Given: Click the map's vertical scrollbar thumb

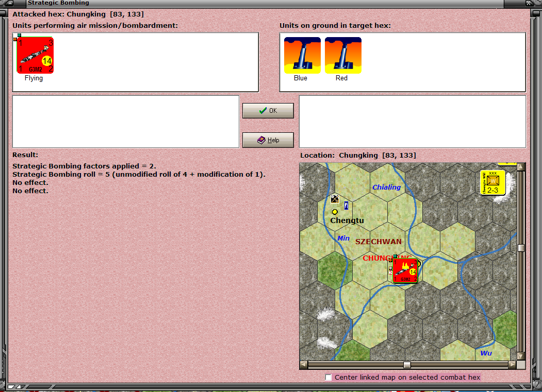Looking at the screenshot, I should coord(521,248).
